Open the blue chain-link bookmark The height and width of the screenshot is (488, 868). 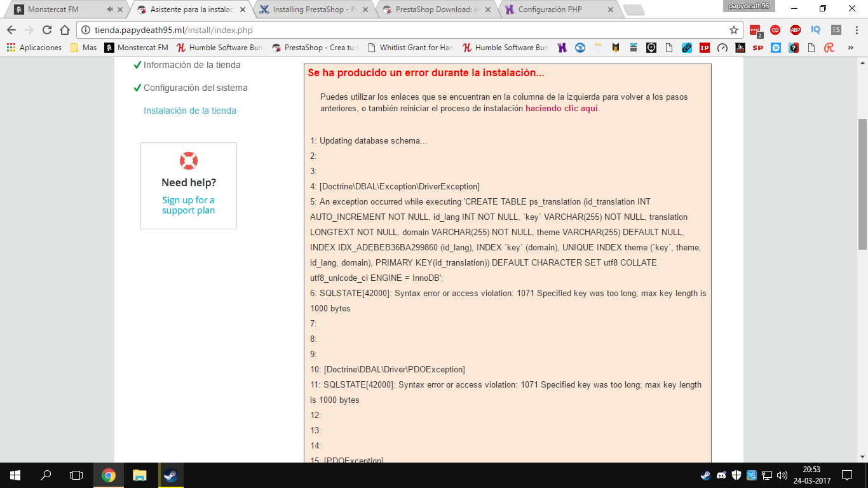pos(687,48)
